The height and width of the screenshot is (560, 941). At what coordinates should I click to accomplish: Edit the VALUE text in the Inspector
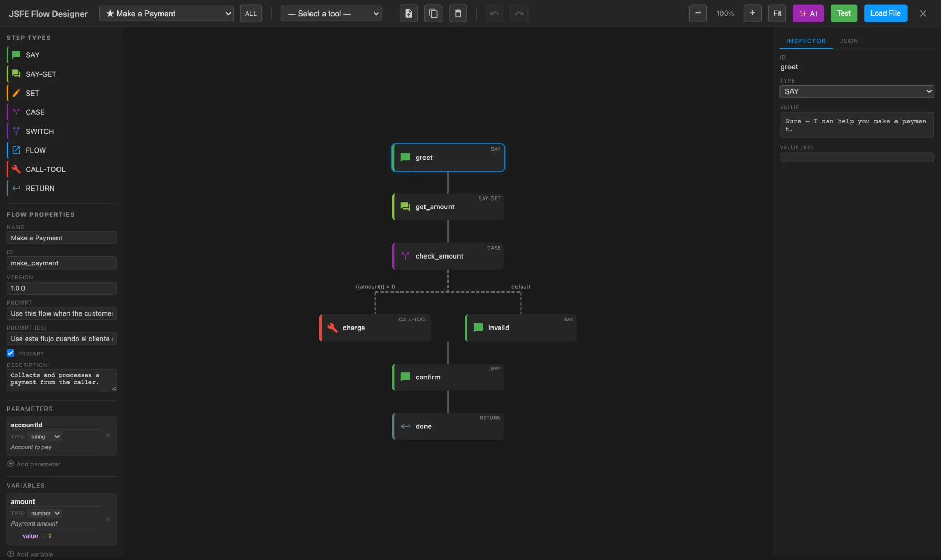tap(856, 125)
